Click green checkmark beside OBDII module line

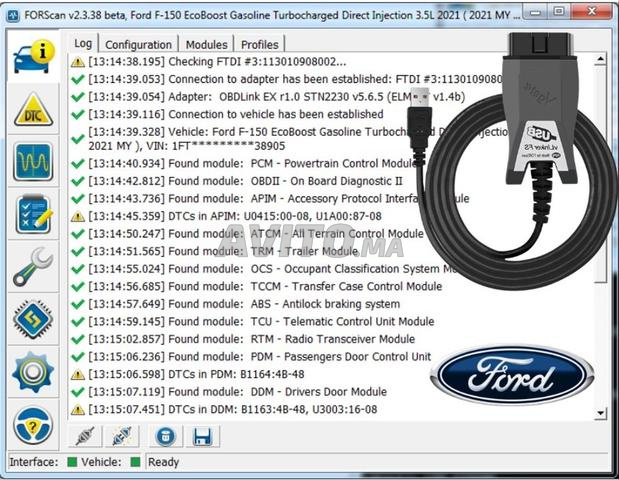[x=78, y=181]
